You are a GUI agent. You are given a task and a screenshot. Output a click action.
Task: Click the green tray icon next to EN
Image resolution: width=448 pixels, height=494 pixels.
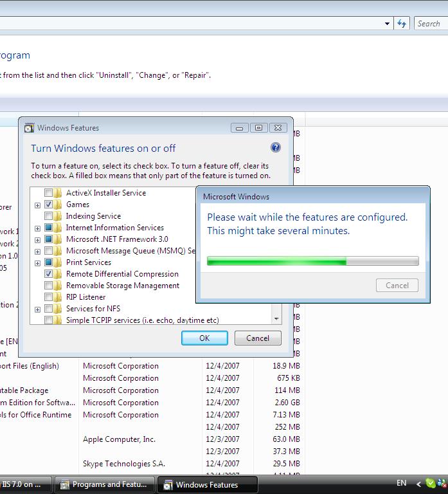[430, 483]
